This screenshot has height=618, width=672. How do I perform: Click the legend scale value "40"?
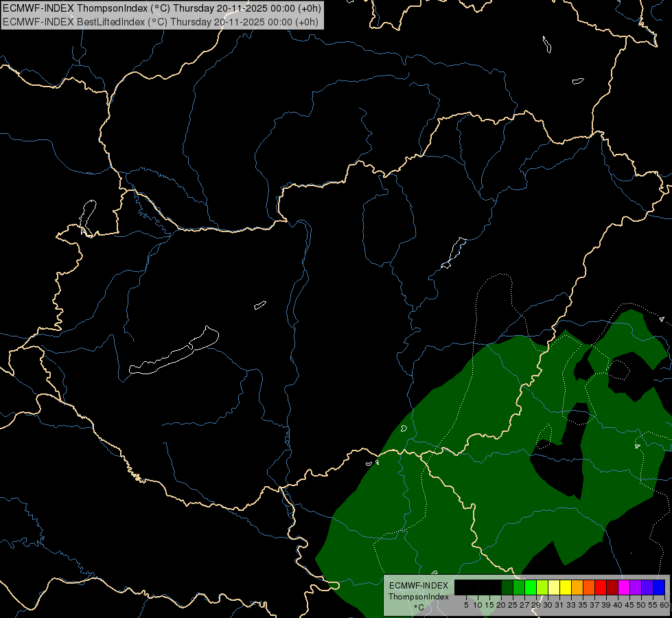[x=618, y=605]
